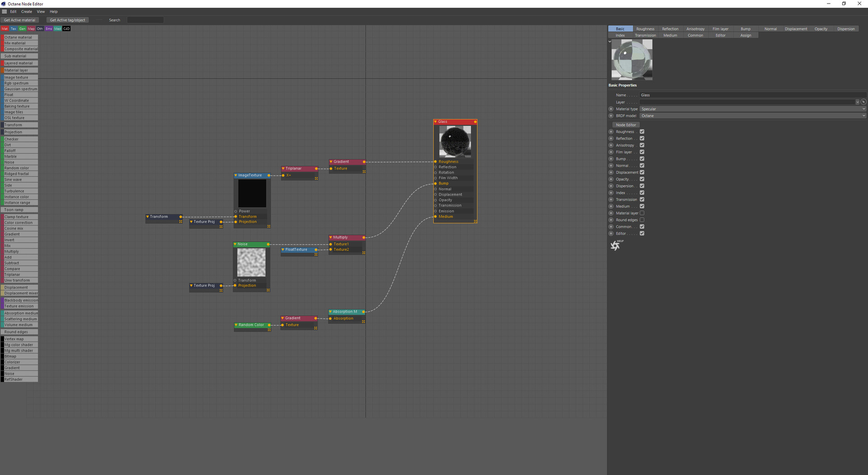This screenshot has width=868, height=475.
Task: Click the Triplanar node output port
Action: [x=316, y=169]
